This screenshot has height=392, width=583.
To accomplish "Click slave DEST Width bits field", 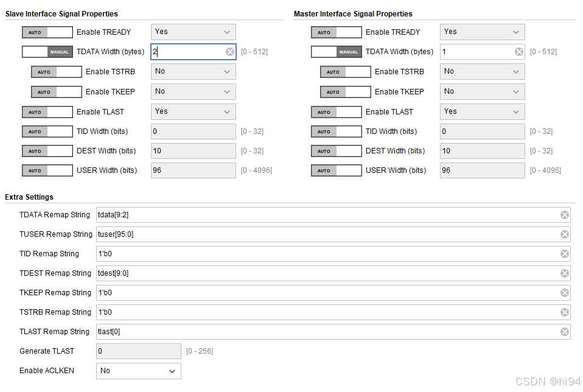I will (194, 151).
